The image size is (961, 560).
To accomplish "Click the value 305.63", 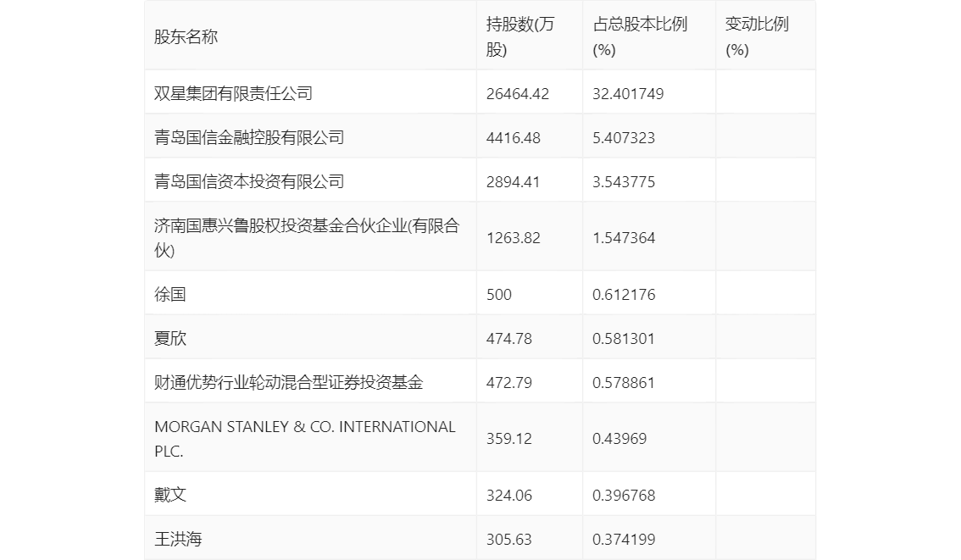I will click(x=508, y=539).
